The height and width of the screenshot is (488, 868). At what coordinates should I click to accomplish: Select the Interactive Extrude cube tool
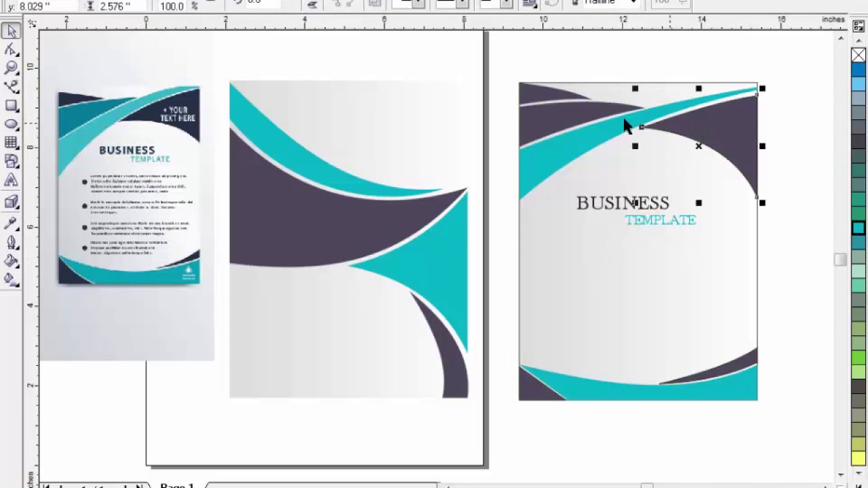point(11,202)
